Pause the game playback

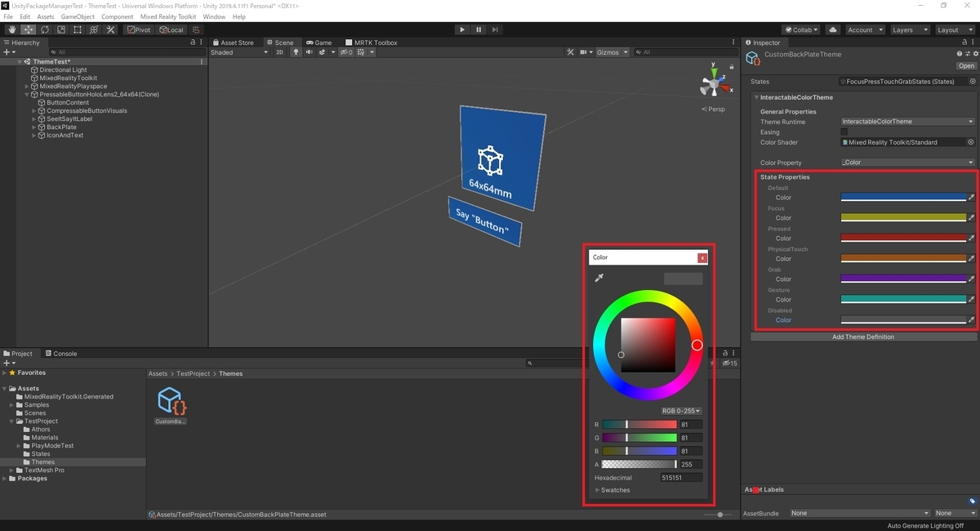click(479, 29)
